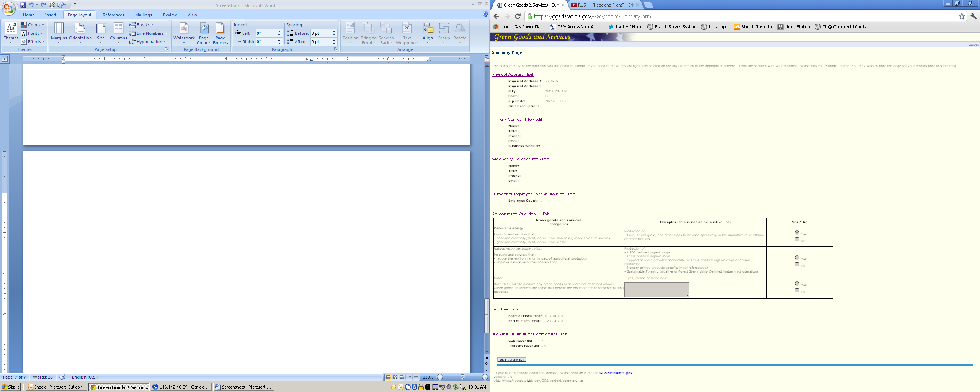Click the Primary Contact Info - Edit link

[x=517, y=119]
